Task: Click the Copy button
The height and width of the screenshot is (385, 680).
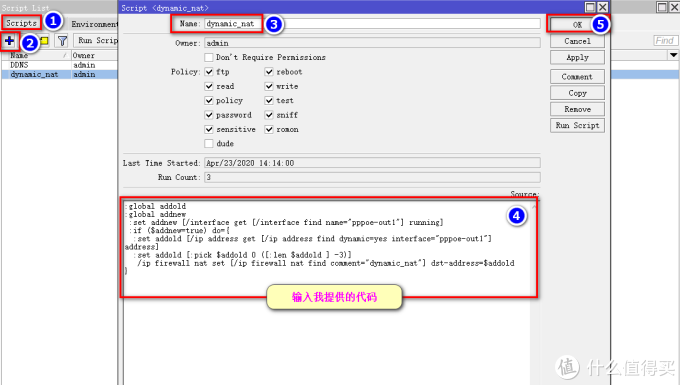Action: click(577, 93)
